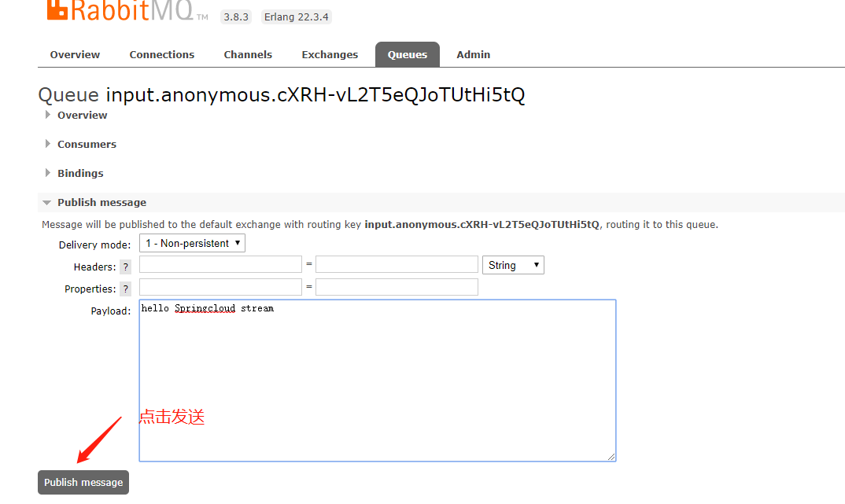The image size is (845, 504).
Task: Click the 3.8.3 version badge
Action: pyautogui.click(x=236, y=17)
